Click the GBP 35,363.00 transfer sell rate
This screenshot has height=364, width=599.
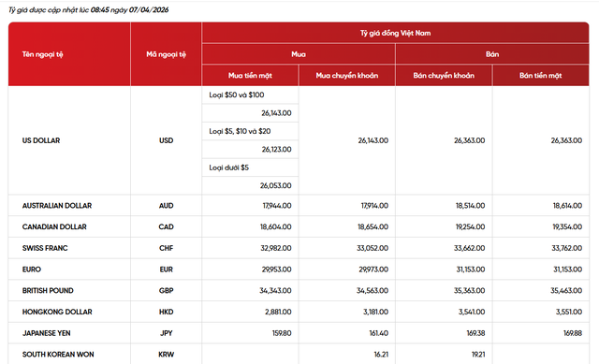click(470, 291)
